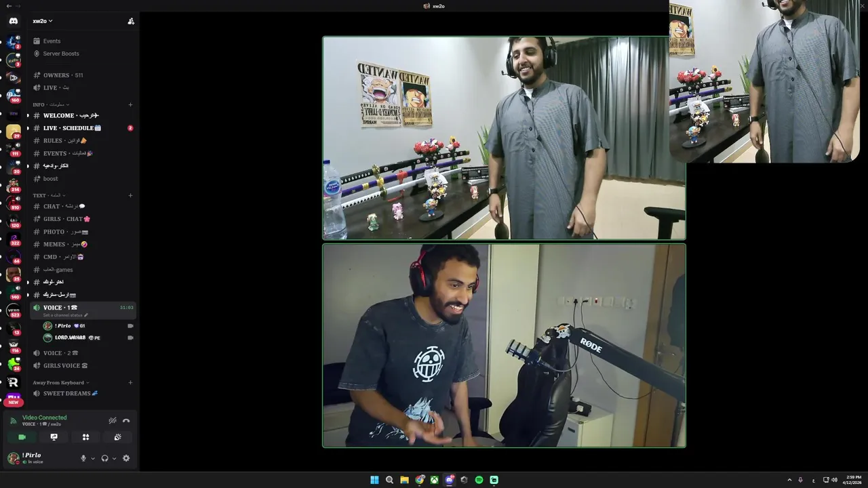Show hidden system tray icons
The height and width of the screenshot is (488, 868).
coord(789,480)
